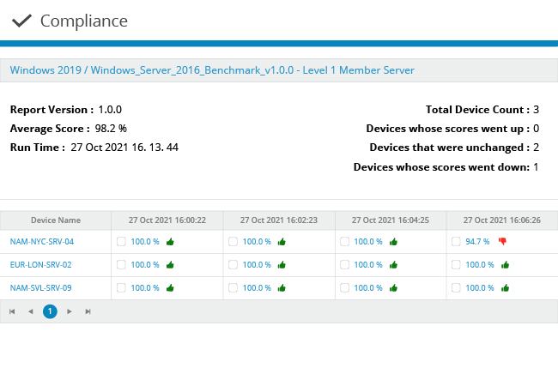Image resolution: width=558 pixels, height=392 pixels.
Task: Check NAM-NYC-SRV-04 box for 16:06:26 run
Action: point(456,242)
